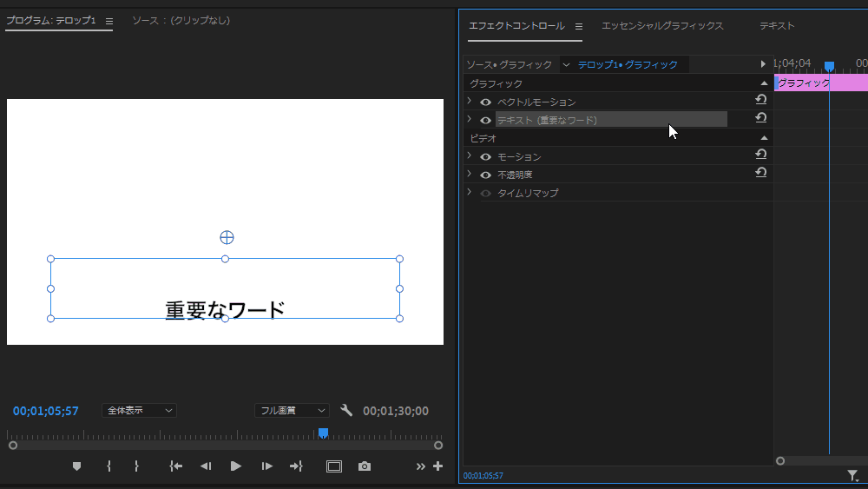The image size is (868, 489).
Task: Open the source clip dropdown chevron
Action: (566, 65)
